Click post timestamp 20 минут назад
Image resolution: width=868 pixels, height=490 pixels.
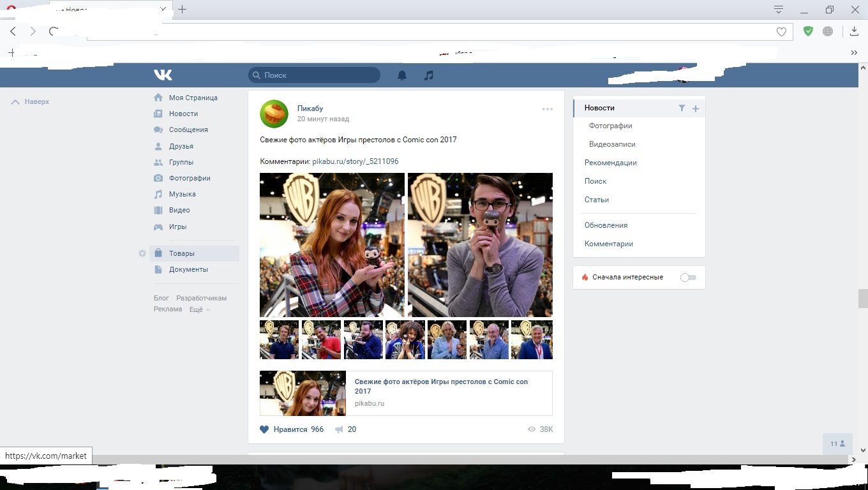pos(323,119)
